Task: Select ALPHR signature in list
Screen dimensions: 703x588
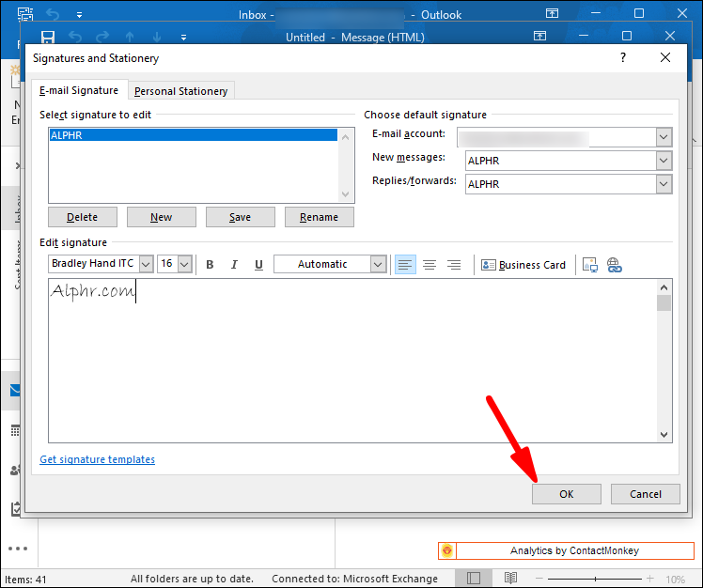Action: click(194, 135)
